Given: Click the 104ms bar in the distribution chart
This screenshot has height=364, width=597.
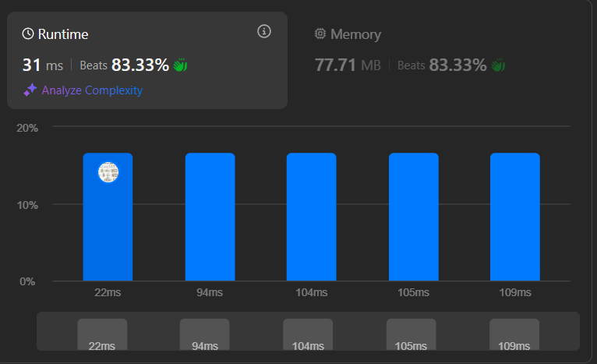Looking at the screenshot, I should (311, 217).
